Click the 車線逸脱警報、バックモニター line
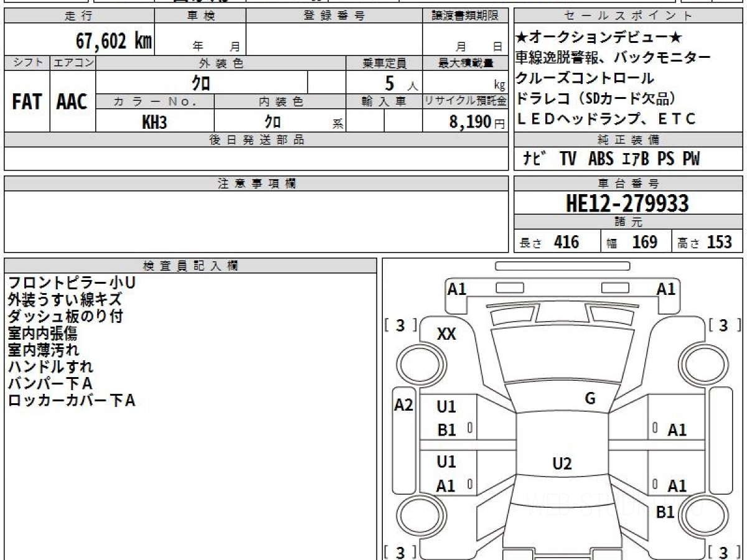Screen dimensions: 747x560 [613, 58]
